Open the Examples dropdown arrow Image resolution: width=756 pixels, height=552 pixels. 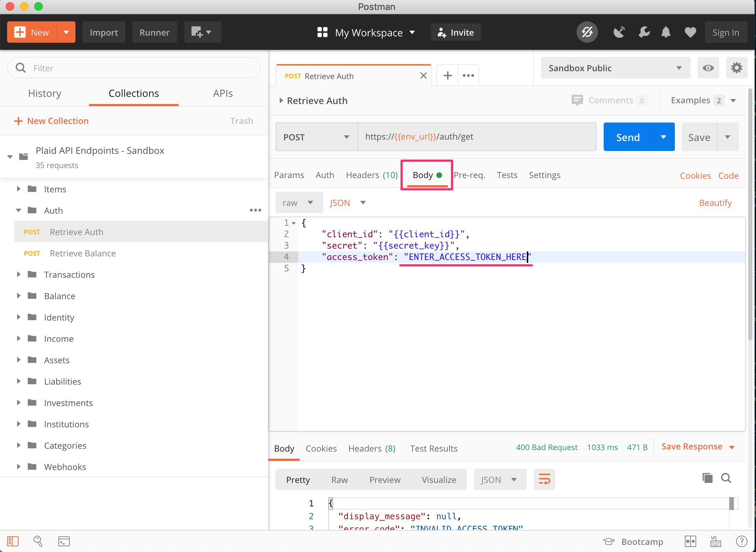(x=733, y=100)
